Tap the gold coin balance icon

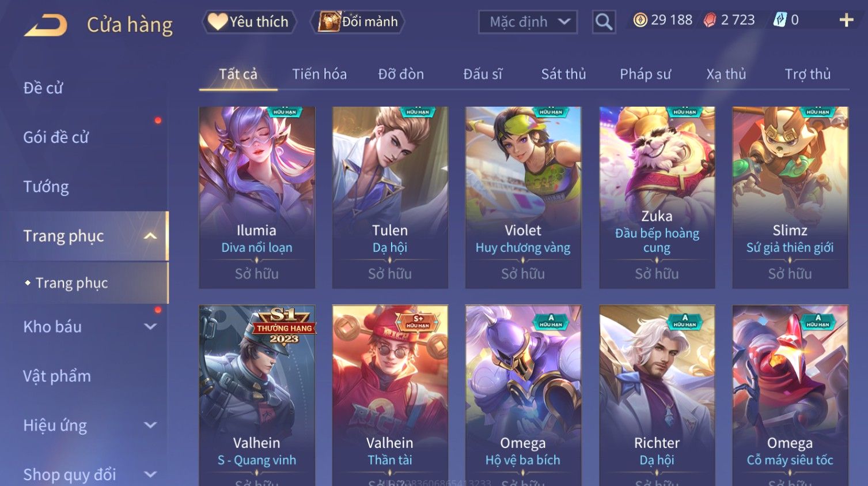(640, 20)
